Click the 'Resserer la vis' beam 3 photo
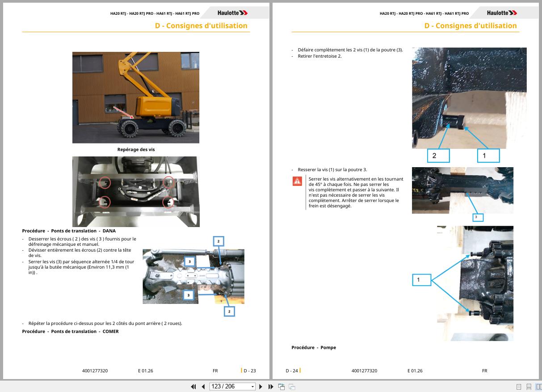The height and width of the screenshot is (392, 542). tap(462, 194)
